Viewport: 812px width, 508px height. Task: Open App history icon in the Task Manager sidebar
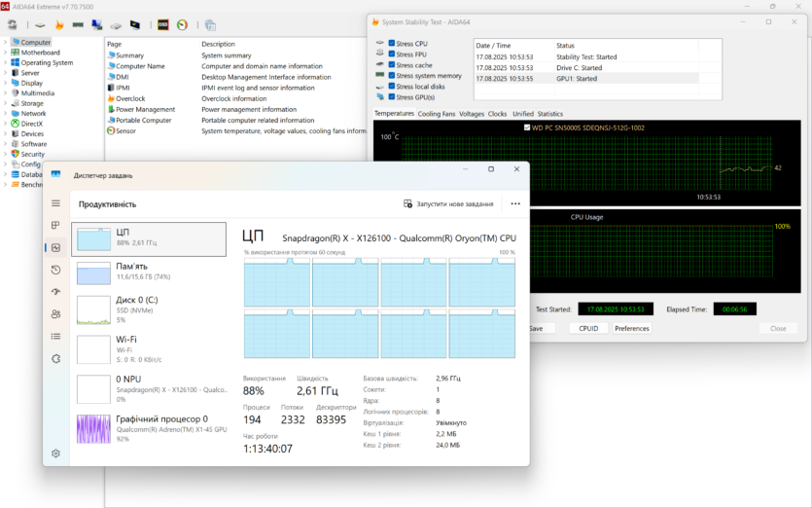tap(56, 270)
